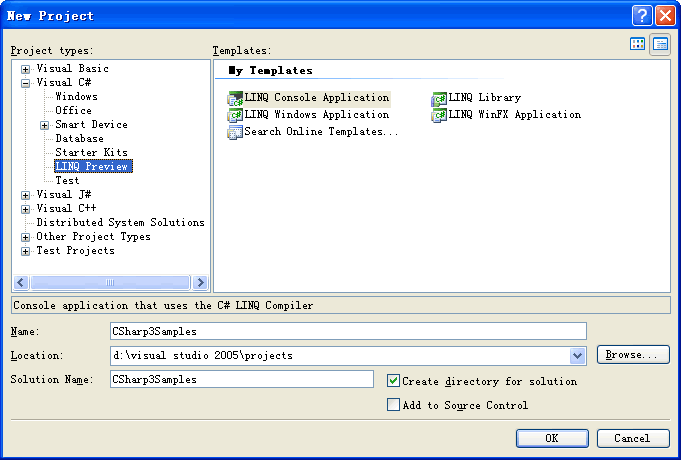The image size is (681, 460).
Task: Select Visual J# project type label
Action: [x=64, y=195]
